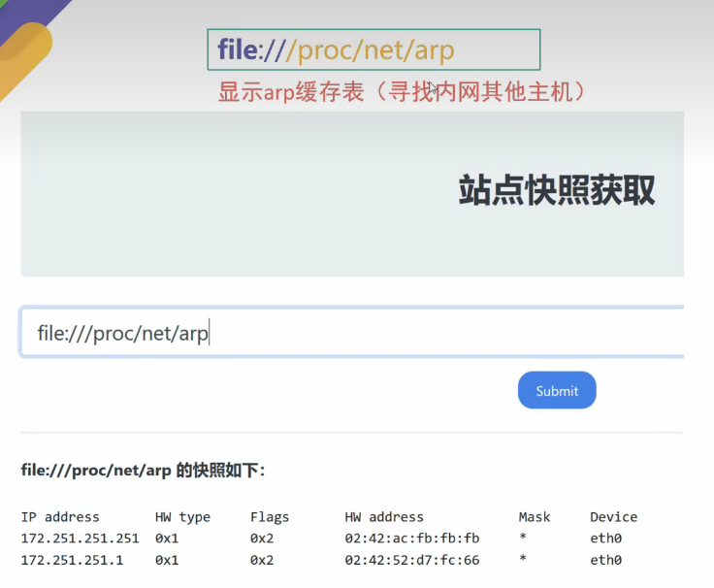
Task: Click the Device column header
Action: (613, 517)
